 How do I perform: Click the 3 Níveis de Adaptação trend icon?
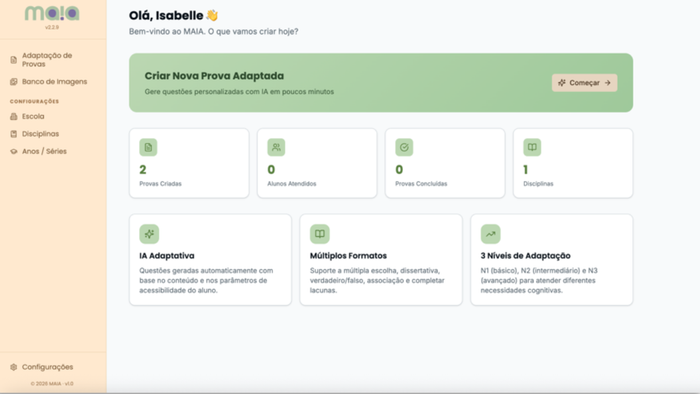[x=491, y=234]
